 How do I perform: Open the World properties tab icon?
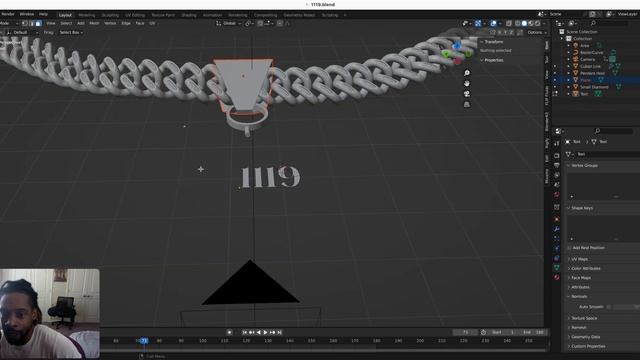click(557, 195)
